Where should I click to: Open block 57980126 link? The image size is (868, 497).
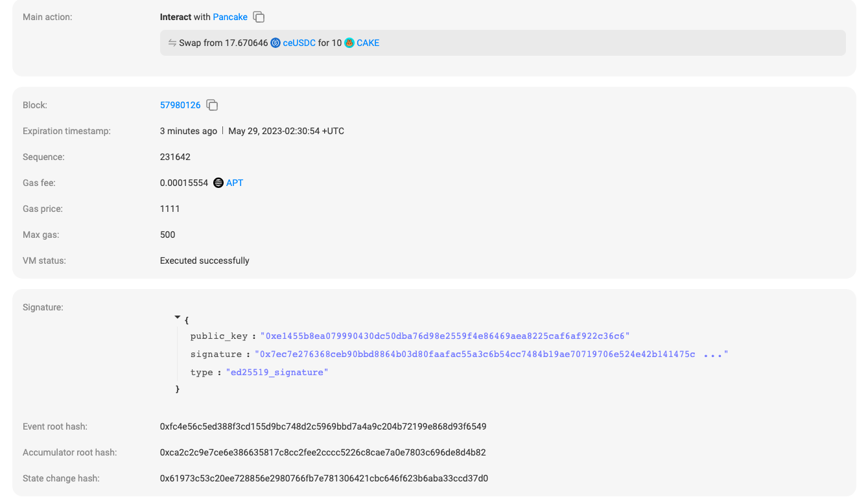coord(180,105)
